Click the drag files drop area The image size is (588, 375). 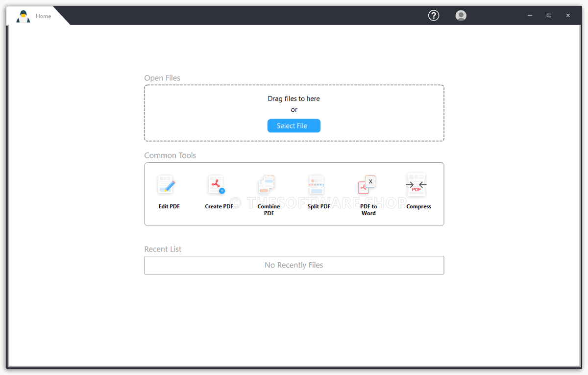[x=294, y=113]
